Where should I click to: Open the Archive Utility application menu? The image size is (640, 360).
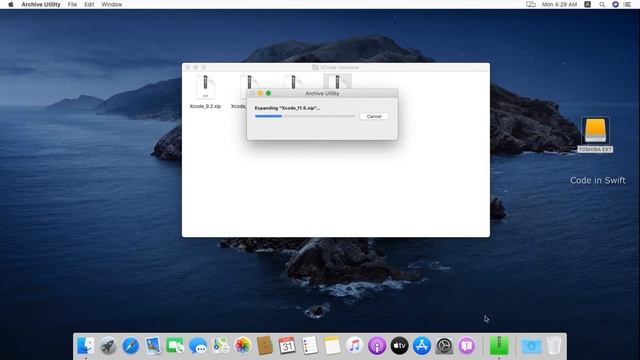point(41,4)
